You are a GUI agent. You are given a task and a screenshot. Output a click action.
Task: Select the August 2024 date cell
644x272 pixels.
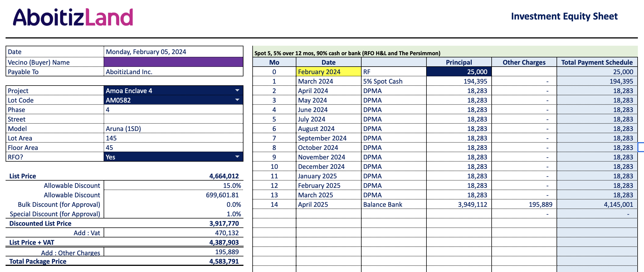click(329, 128)
